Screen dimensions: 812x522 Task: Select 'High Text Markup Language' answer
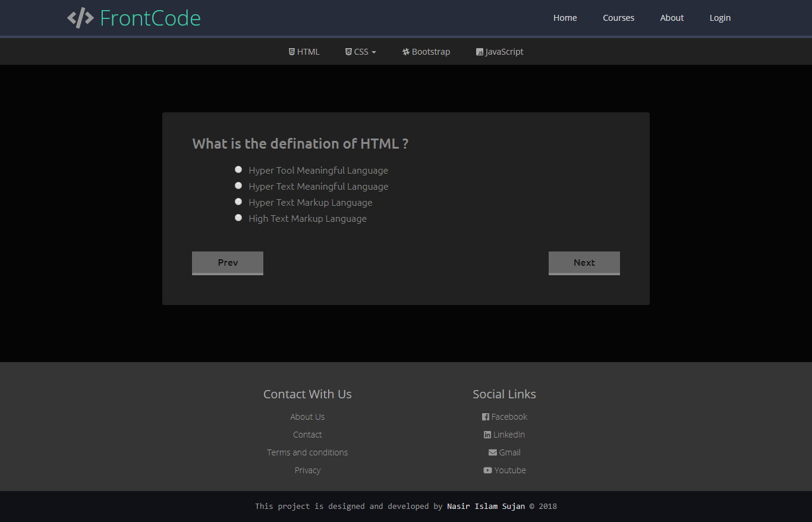pos(238,217)
